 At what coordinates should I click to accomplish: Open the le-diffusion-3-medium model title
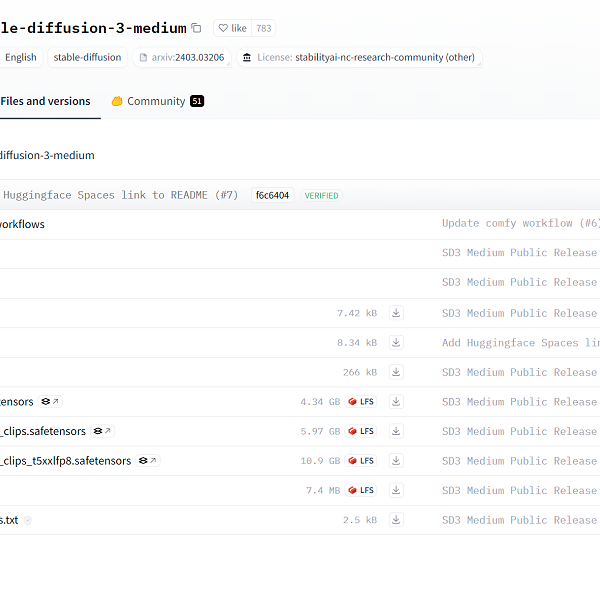click(x=93, y=28)
